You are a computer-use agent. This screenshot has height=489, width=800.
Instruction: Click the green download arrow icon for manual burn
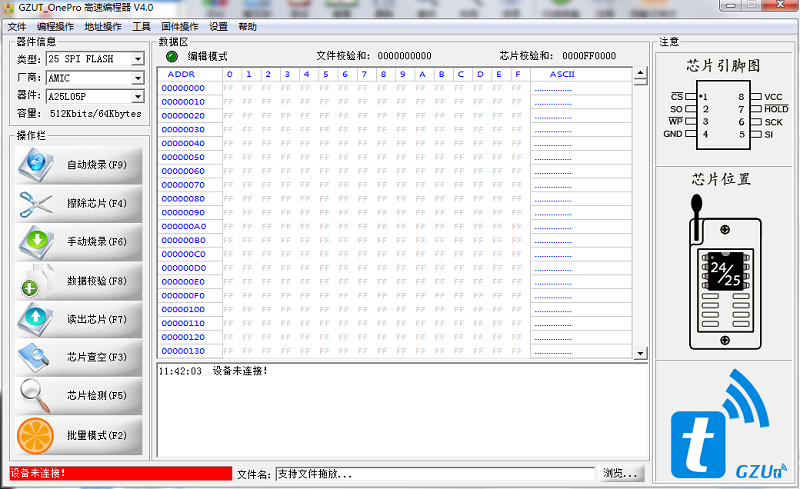(35, 242)
